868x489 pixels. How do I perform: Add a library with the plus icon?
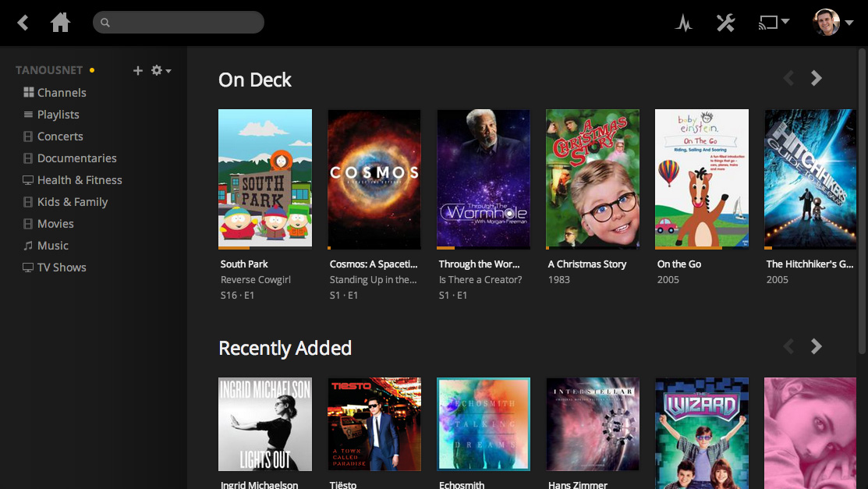click(138, 70)
